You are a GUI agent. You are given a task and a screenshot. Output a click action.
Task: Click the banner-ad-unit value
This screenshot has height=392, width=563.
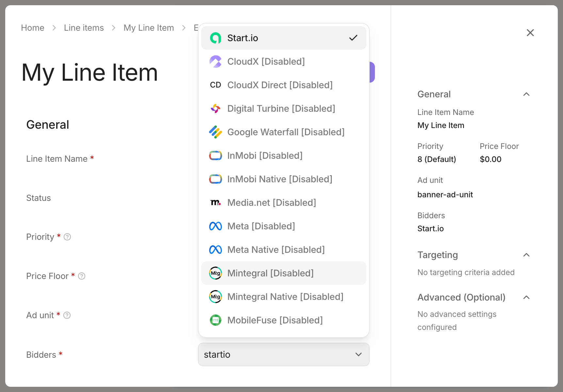pos(445,195)
